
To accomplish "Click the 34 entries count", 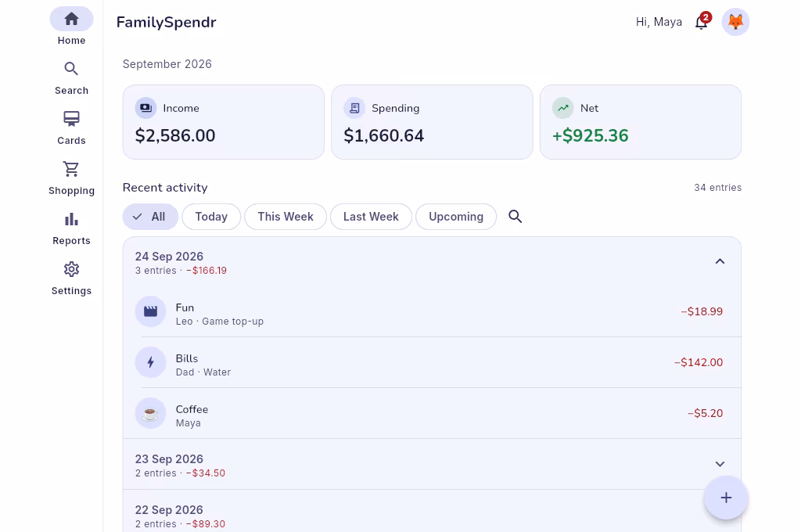I will (x=717, y=188).
